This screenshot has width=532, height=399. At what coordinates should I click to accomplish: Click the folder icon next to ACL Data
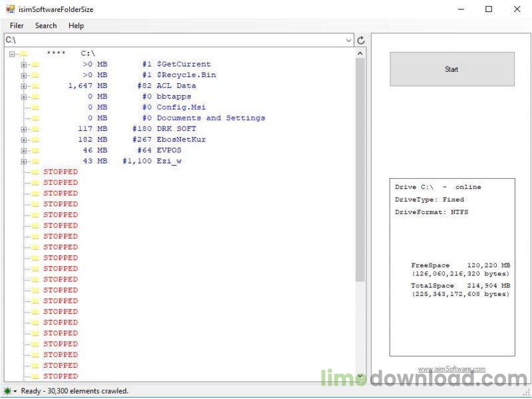click(x=35, y=86)
